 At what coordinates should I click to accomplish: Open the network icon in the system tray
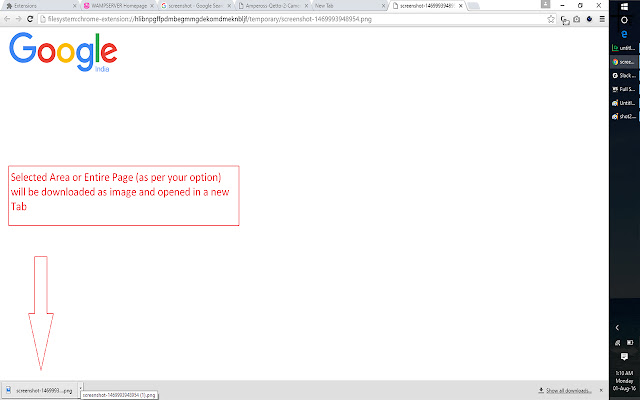(618, 343)
